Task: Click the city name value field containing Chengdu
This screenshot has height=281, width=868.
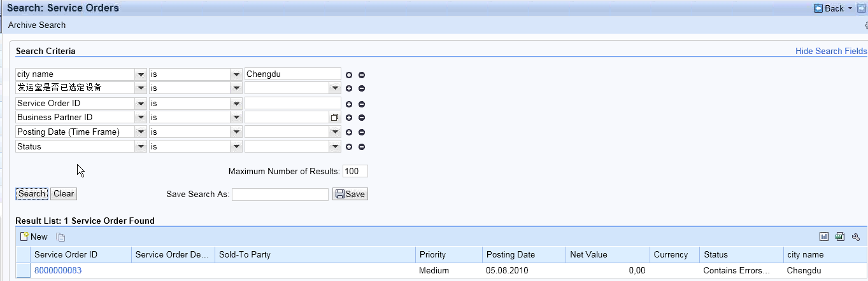Action: [x=293, y=74]
